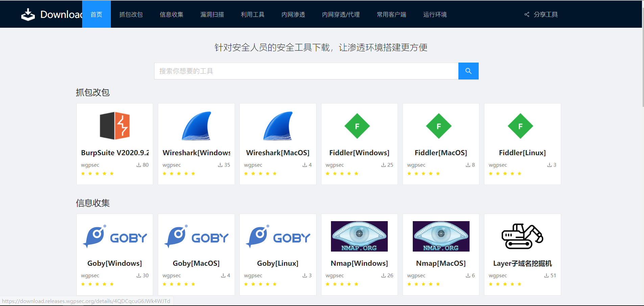Open the BurpSuite logo icon
The image size is (644, 306).
[115, 126]
